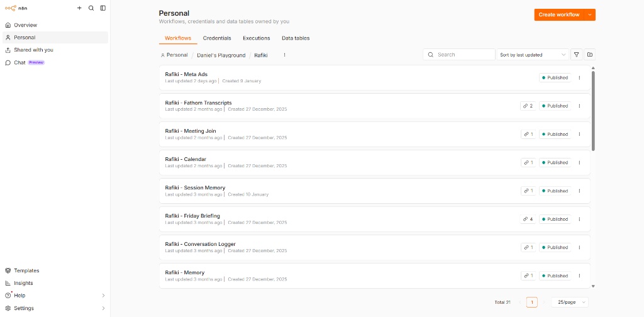Viewport: 644px width, 317px height.
Task: Open search via sidebar magnifier icon
Action: (x=91, y=8)
